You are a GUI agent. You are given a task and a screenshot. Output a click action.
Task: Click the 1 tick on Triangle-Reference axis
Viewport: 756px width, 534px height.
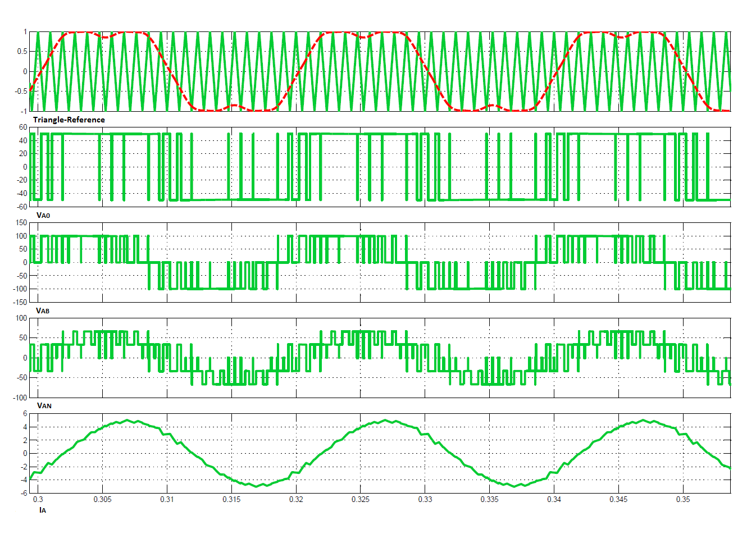click(x=25, y=32)
